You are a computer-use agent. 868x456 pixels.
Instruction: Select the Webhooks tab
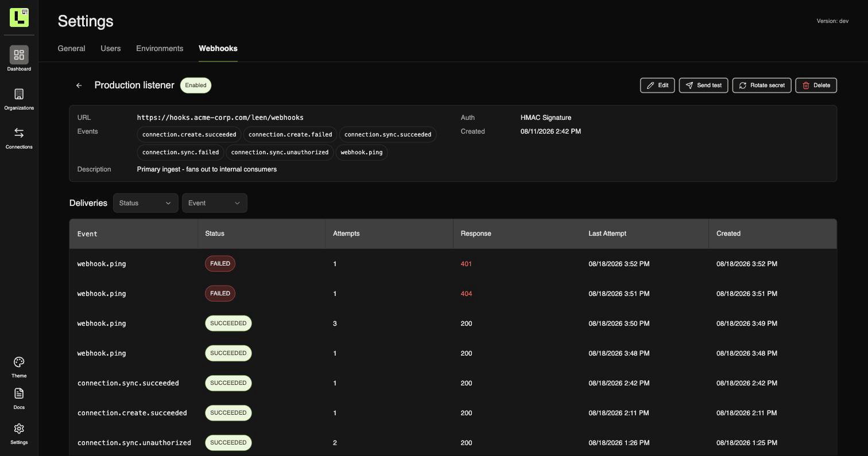(x=218, y=49)
